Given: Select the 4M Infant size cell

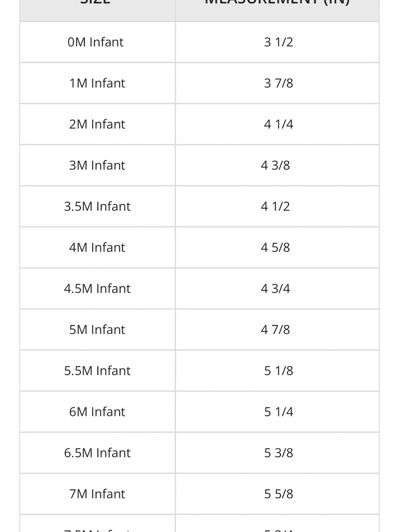Looking at the screenshot, I should [97, 247].
